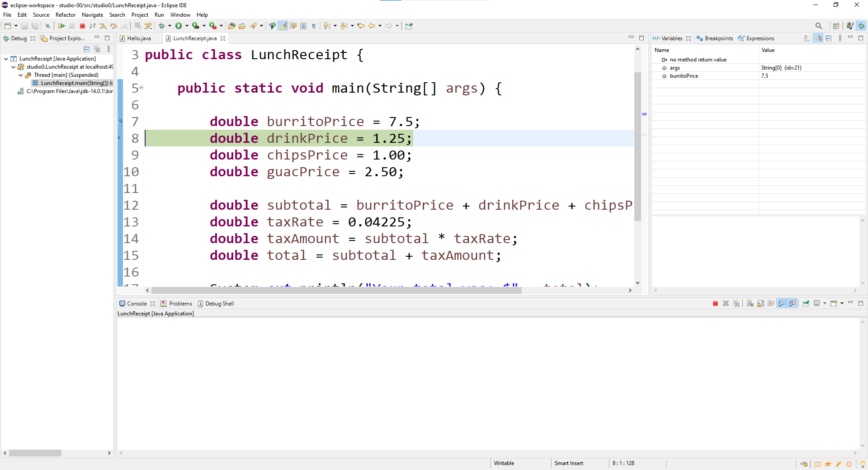The height and width of the screenshot is (470, 868).
Task: Switch to the Breakpoints tab
Action: (x=715, y=38)
